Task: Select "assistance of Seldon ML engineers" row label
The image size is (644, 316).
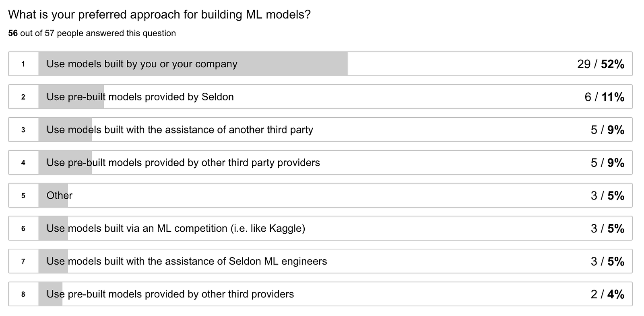Action: coord(187,262)
